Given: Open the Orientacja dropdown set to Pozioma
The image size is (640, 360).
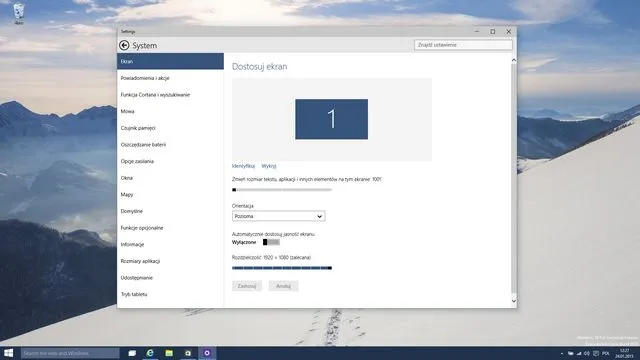Looking at the screenshot, I should click(278, 216).
